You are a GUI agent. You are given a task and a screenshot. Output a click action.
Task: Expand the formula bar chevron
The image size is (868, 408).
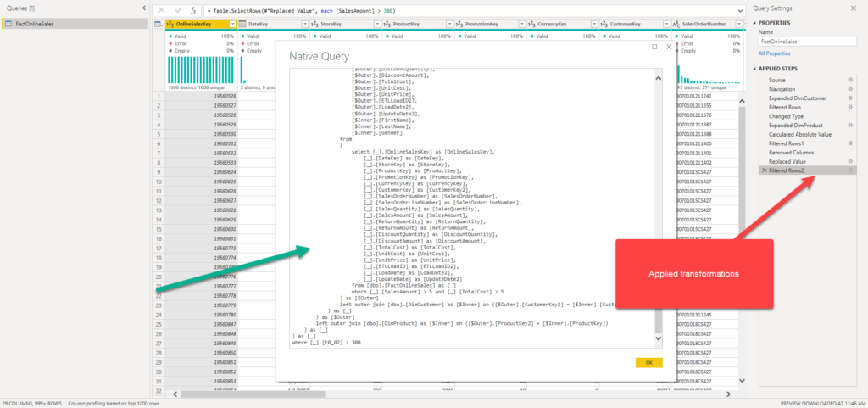[741, 10]
